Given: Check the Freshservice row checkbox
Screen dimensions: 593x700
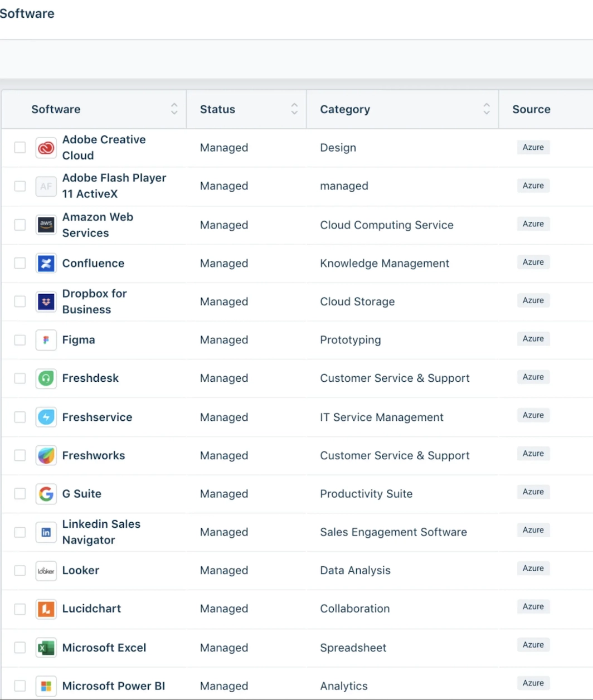Looking at the screenshot, I should click(x=20, y=417).
